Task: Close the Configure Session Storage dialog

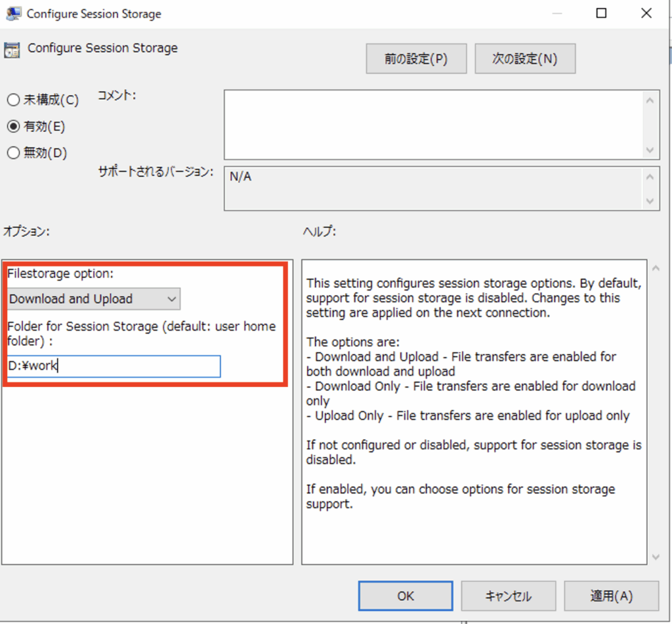Action: click(x=646, y=14)
